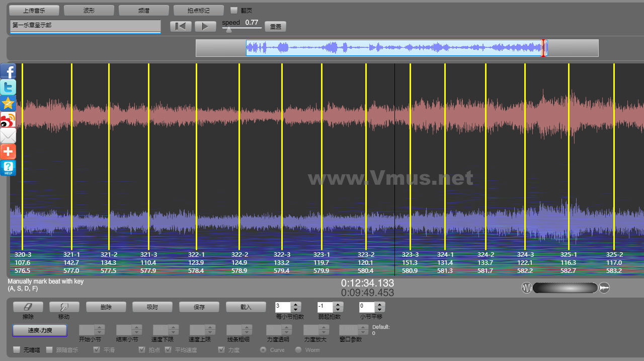Click the Twitter share icon

(x=8, y=88)
